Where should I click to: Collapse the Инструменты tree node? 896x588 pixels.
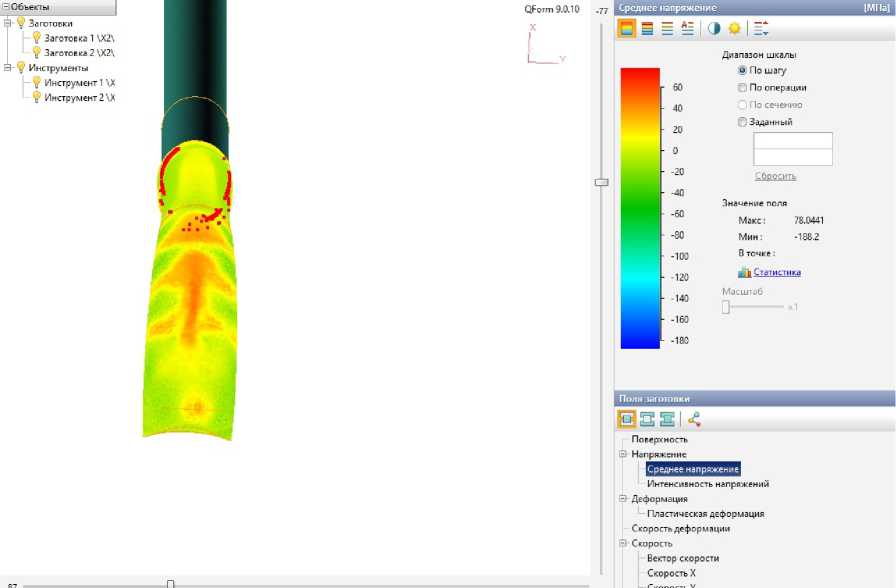click(7, 68)
